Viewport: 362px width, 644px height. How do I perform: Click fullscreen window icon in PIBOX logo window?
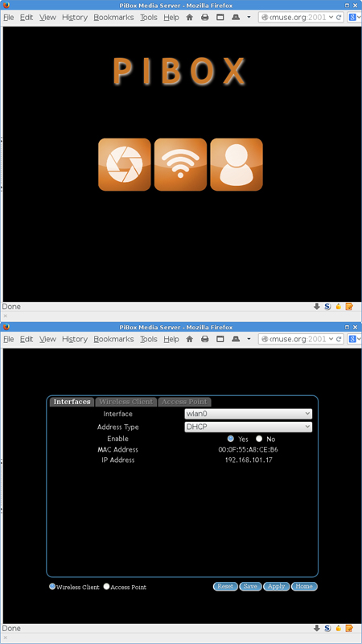tap(220, 17)
